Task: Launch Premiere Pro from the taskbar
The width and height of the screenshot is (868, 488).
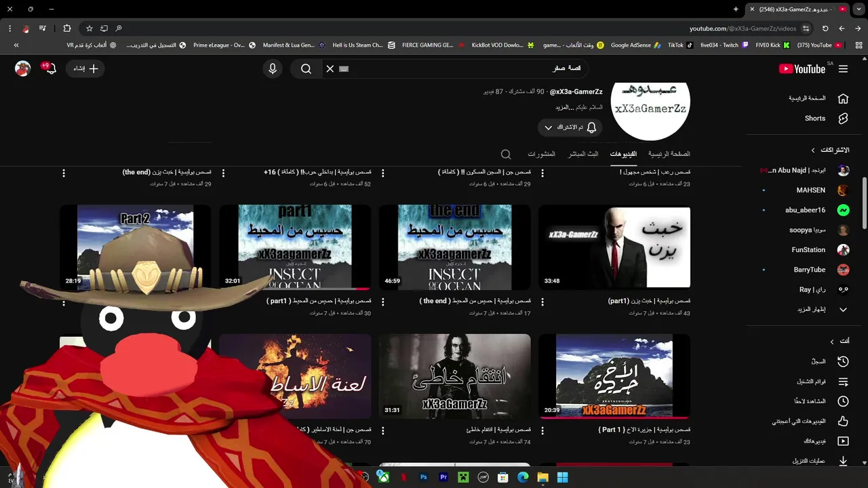Action: point(444,478)
